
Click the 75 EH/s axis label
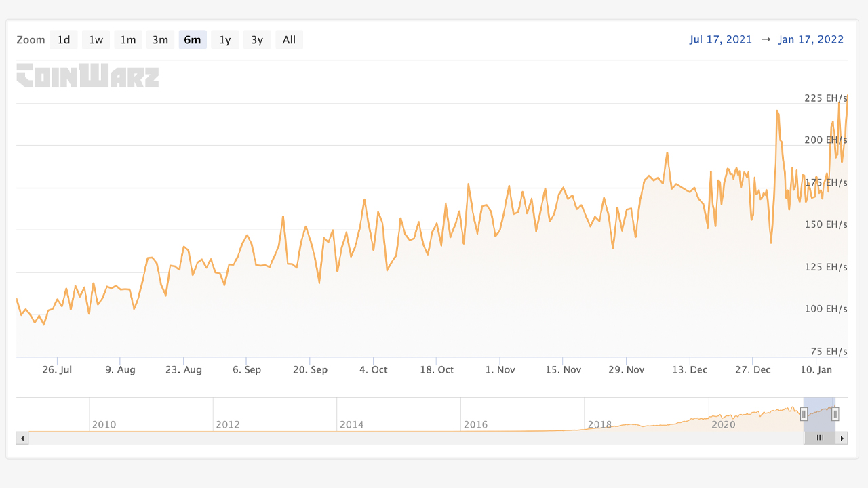click(x=829, y=352)
